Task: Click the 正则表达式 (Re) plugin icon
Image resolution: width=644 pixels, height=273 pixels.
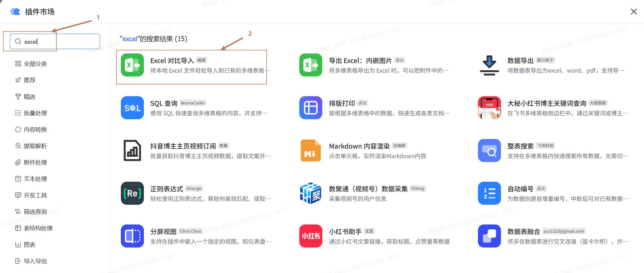Action: [x=132, y=193]
